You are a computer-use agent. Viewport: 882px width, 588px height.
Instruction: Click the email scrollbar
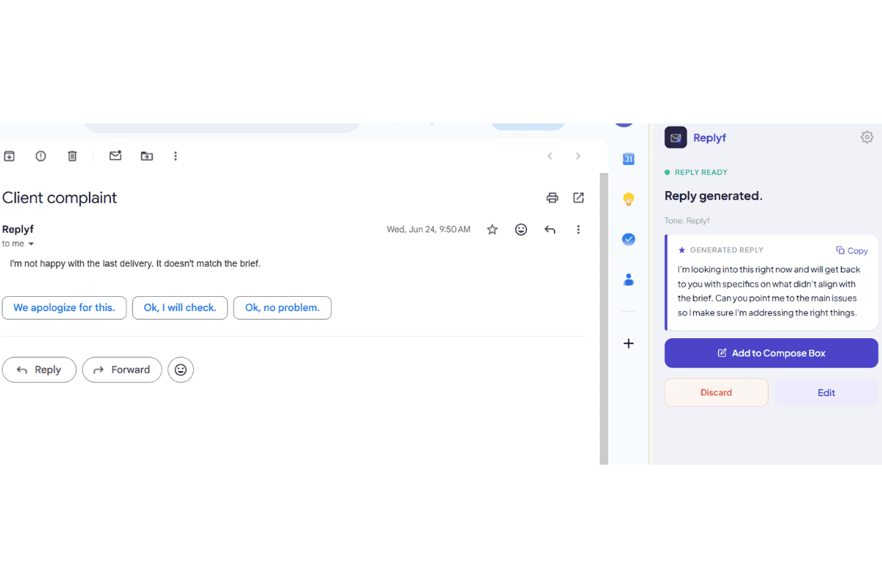click(x=604, y=319)
